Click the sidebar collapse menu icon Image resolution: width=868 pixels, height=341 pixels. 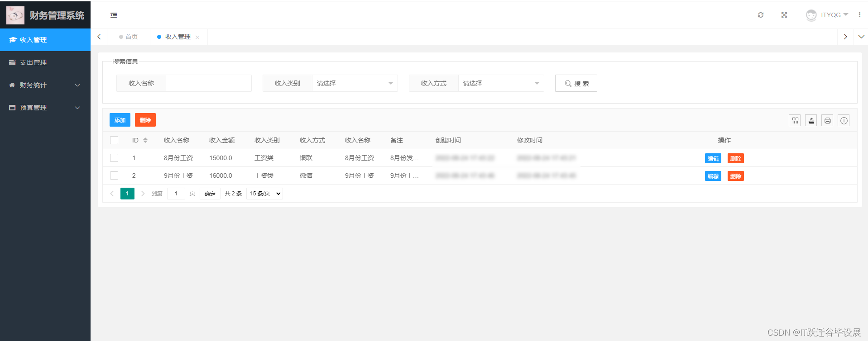(x=114, y=15)
